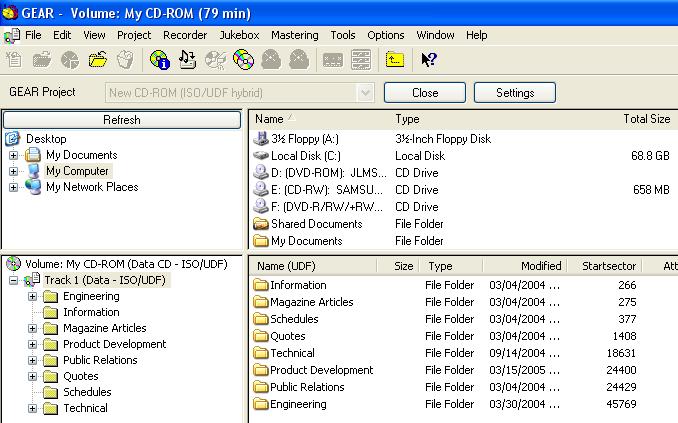Expand the My Computer tree node
Screen dimensions: 678x423
tap(13, 171)
